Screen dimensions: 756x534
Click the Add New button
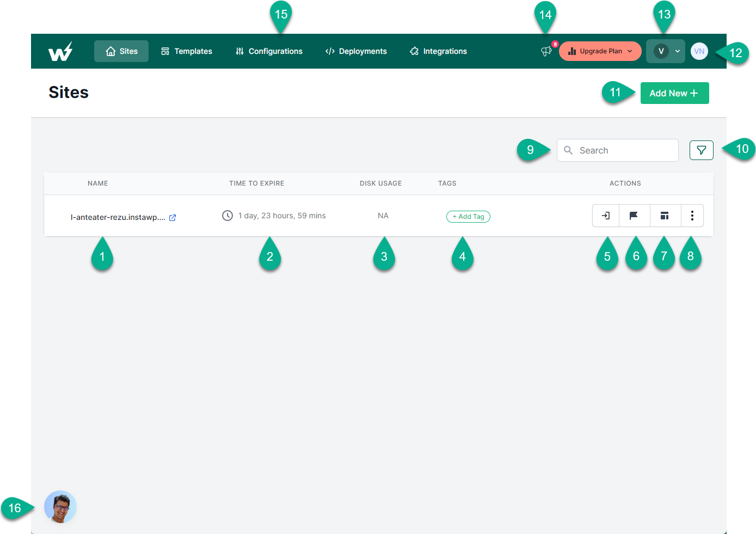[674, 93]
